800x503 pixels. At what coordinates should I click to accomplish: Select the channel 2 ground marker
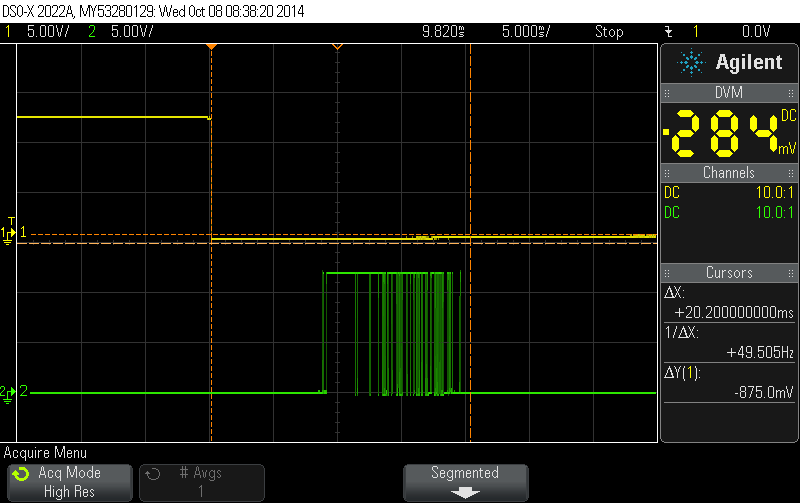(8, 393)
